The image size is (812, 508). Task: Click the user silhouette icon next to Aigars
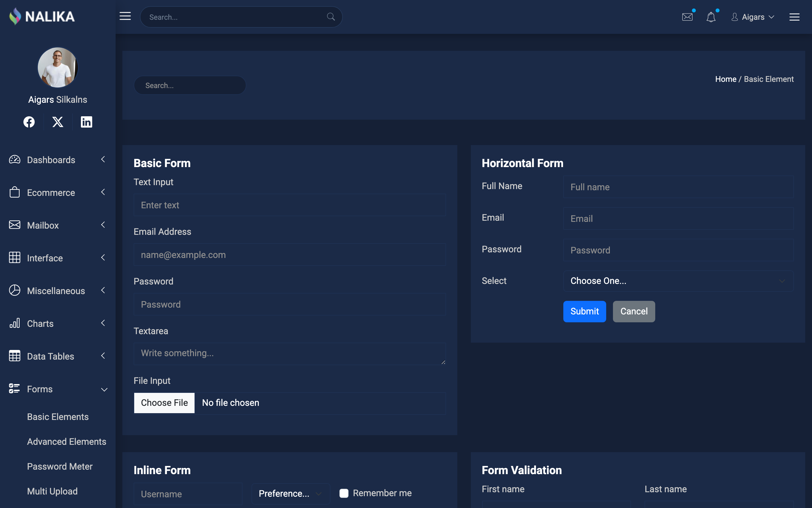coord(734,17)
